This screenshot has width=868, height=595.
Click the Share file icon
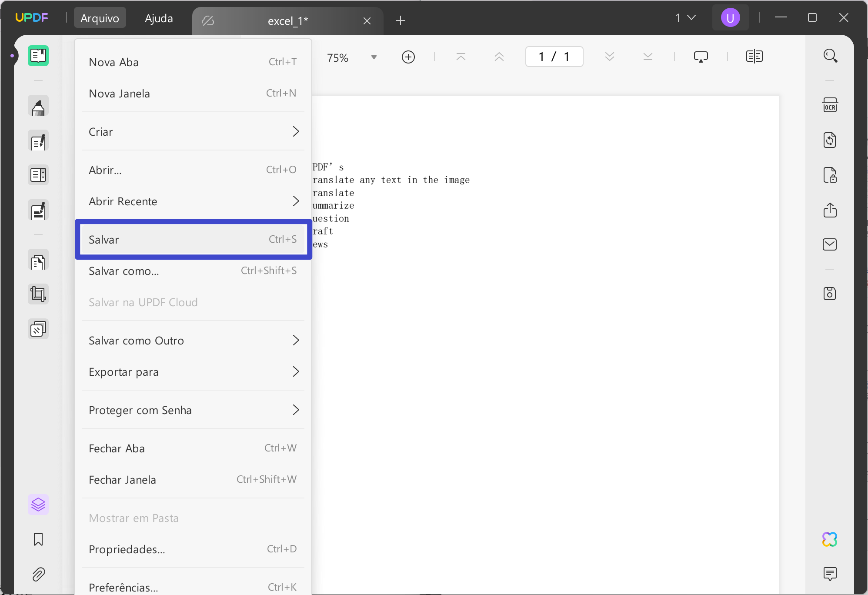click(x=830, y=210)
